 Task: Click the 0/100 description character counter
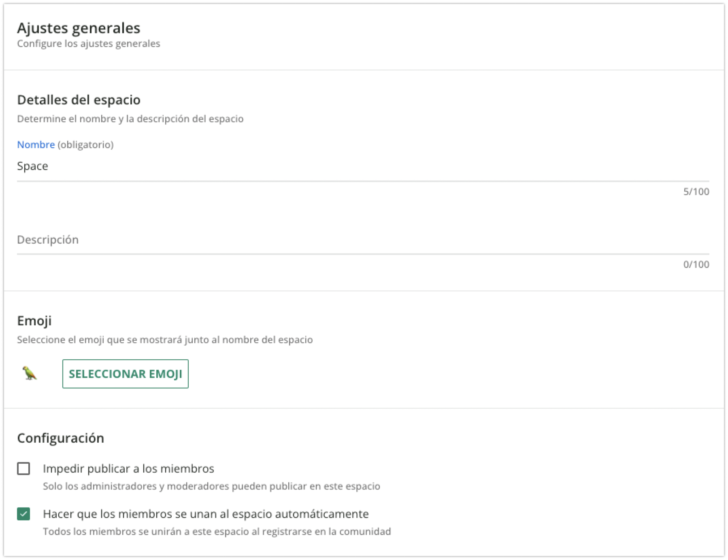click(696, 264)
